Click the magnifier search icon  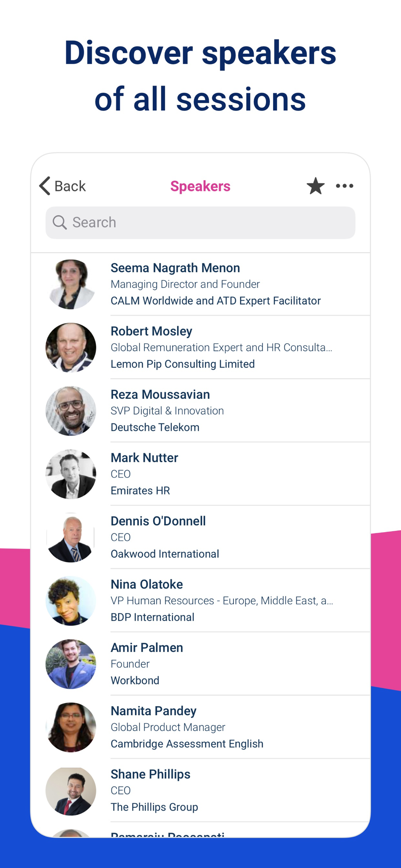(59, 222)
